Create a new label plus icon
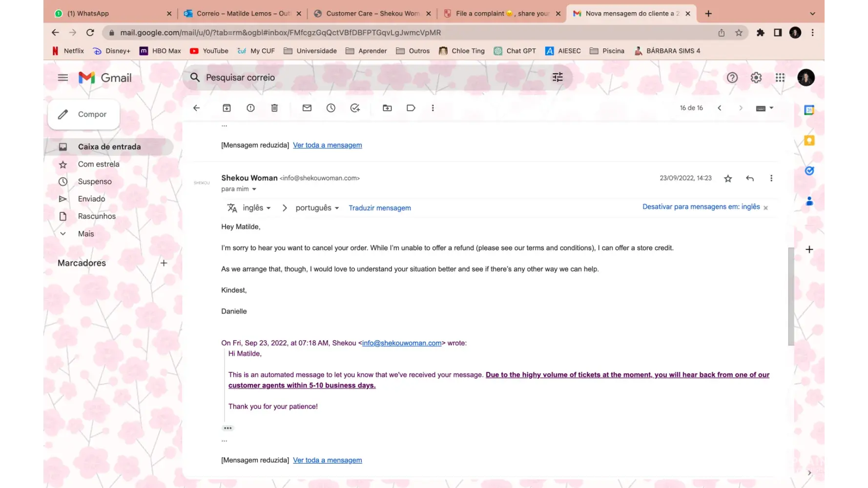Image resolution: width=868 pixels, height=488 pixels. pyautogui.click(x=164, y=263)
